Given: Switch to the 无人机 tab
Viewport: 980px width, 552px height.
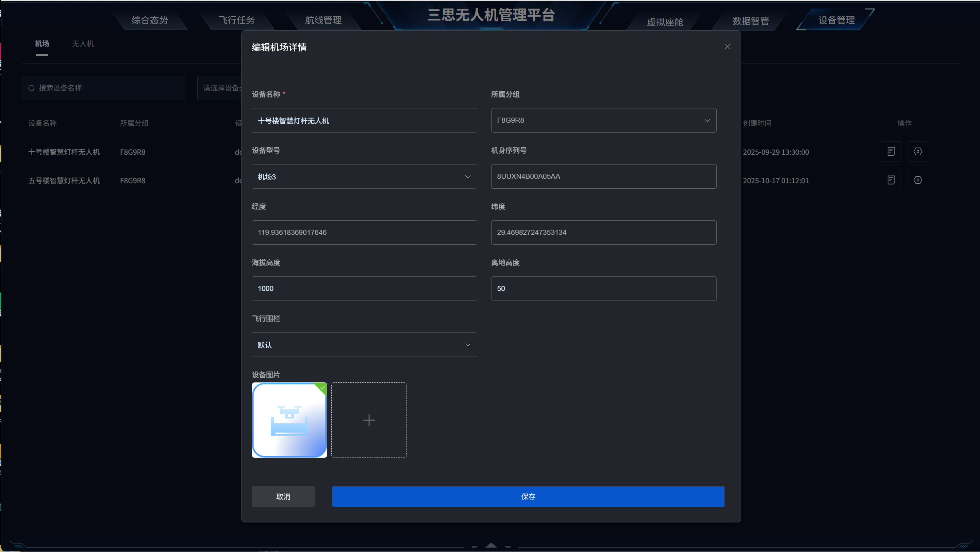Looking at the screenshot, I should pyautogui.click(x=83, y=44).
